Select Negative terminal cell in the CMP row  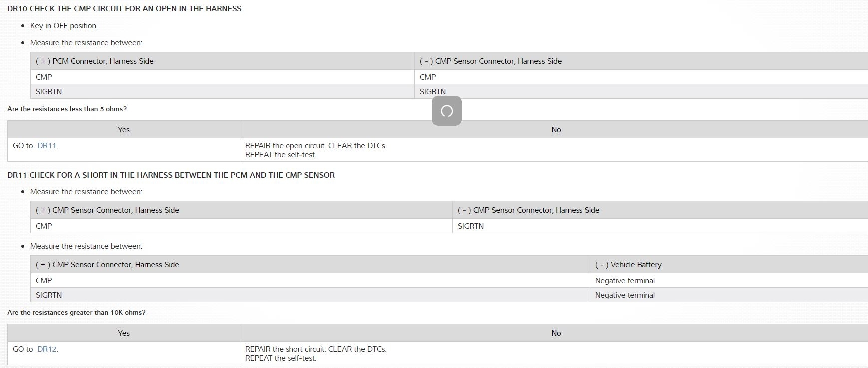(625, 281)
